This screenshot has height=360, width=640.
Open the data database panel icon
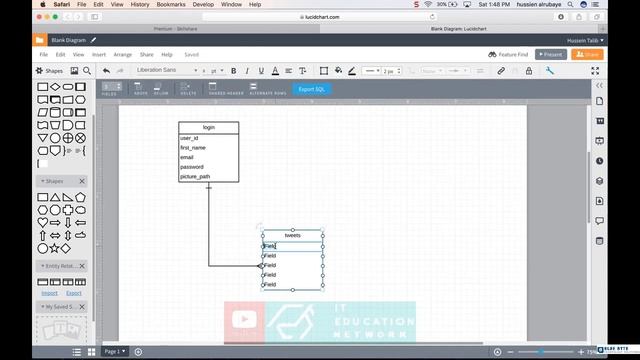point(599,241)
